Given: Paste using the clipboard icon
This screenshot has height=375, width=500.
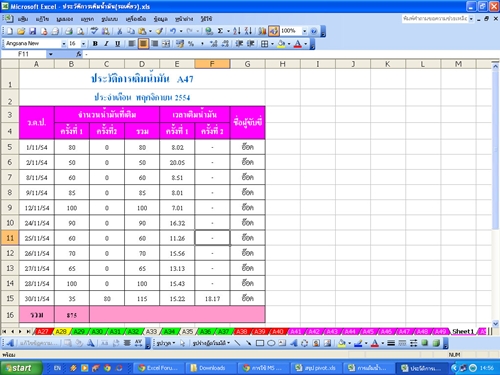Looking at the screenshot, I should [142, 31].
